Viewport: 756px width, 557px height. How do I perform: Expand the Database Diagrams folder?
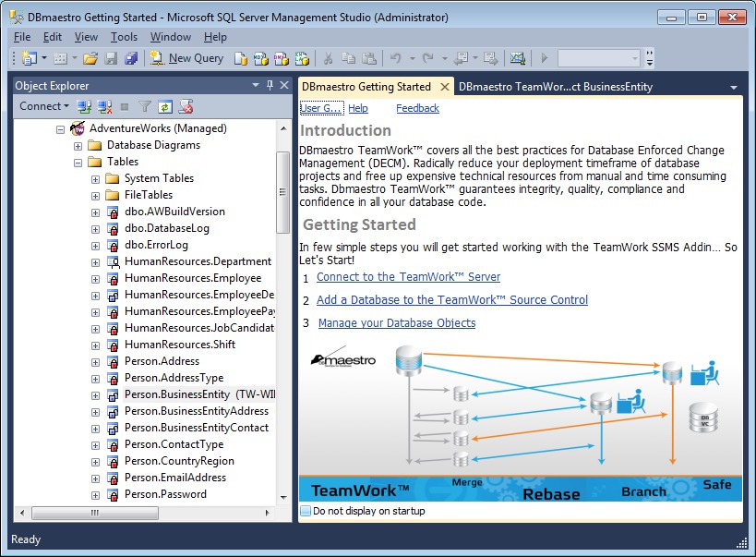[78, 146]
